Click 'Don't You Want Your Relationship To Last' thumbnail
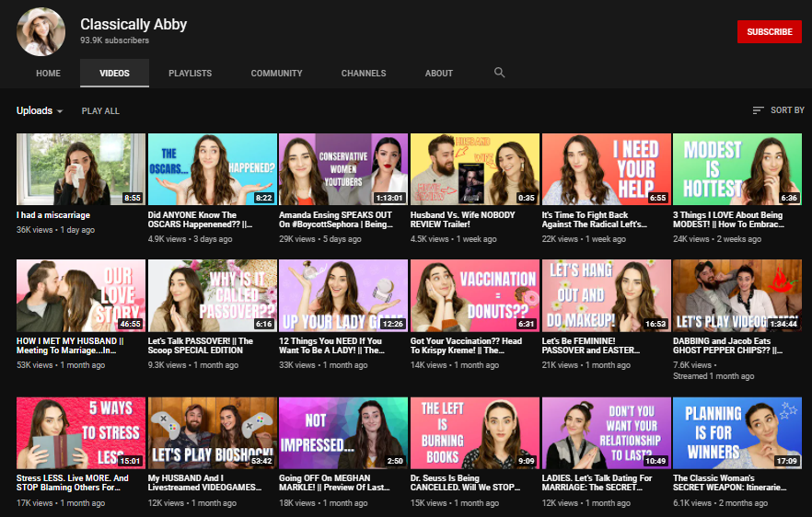The width and height of the screenshot is (812, 517). click(607, 433)
